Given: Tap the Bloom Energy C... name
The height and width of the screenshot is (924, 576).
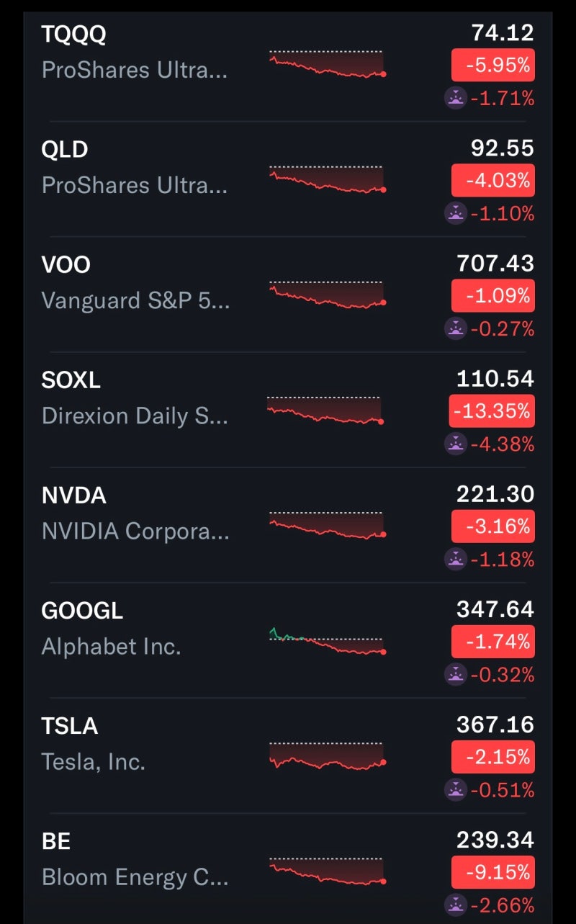Looking at the screenshot, I should [135, 877].
